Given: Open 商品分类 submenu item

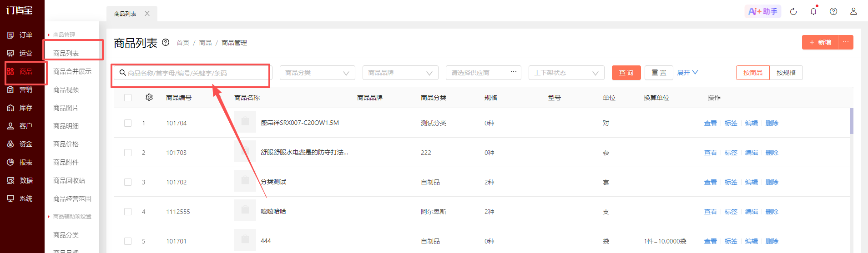Looking at the screenshot, I should click(x=66, y=235).
